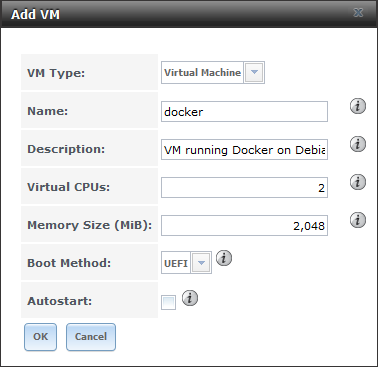Expand the VM Type dropdown arrow

[x=254, y=72]
